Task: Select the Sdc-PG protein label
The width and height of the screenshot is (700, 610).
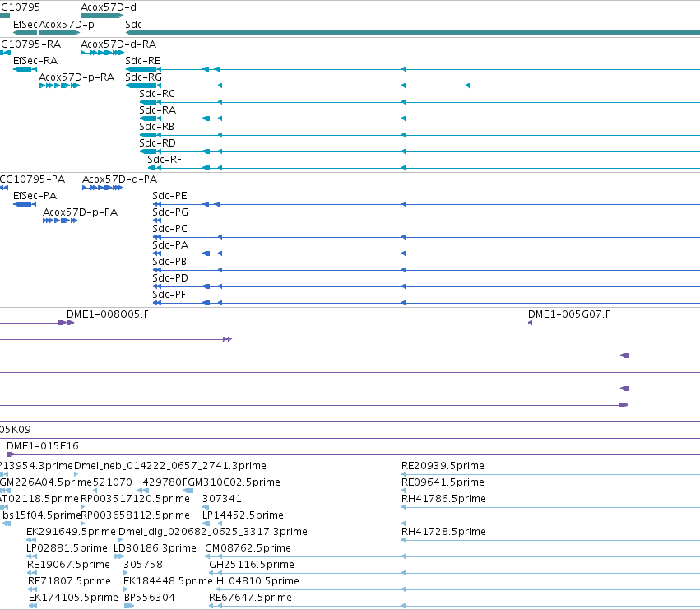Action: (x=170, y=212)
